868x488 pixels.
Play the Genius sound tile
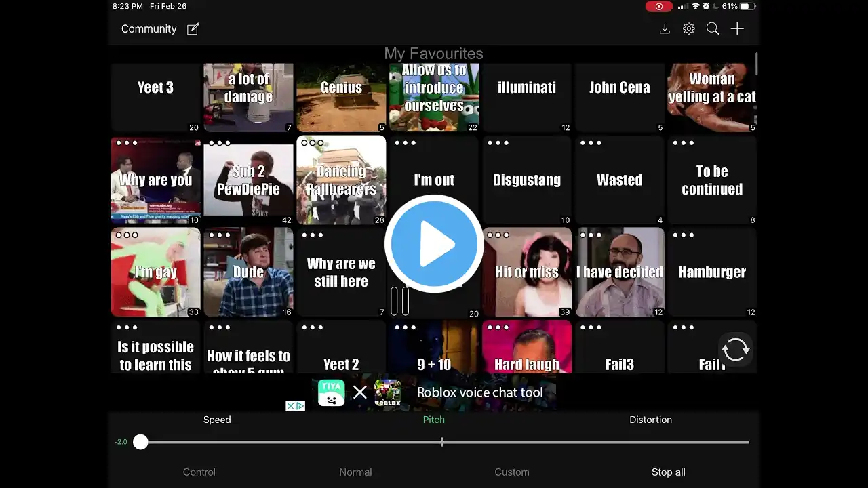point(341,97)
